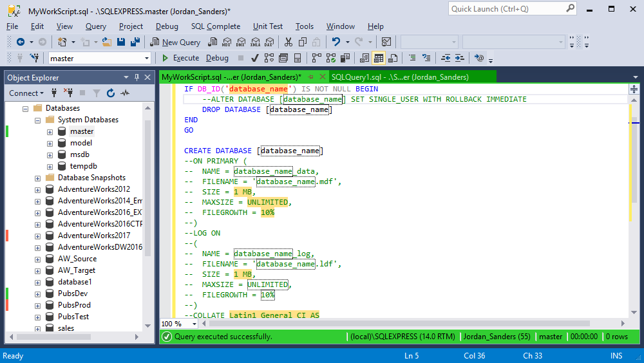Refresh the Object Explorer tree
Viewport: 644px width, 363px height.
coord(111,93)
